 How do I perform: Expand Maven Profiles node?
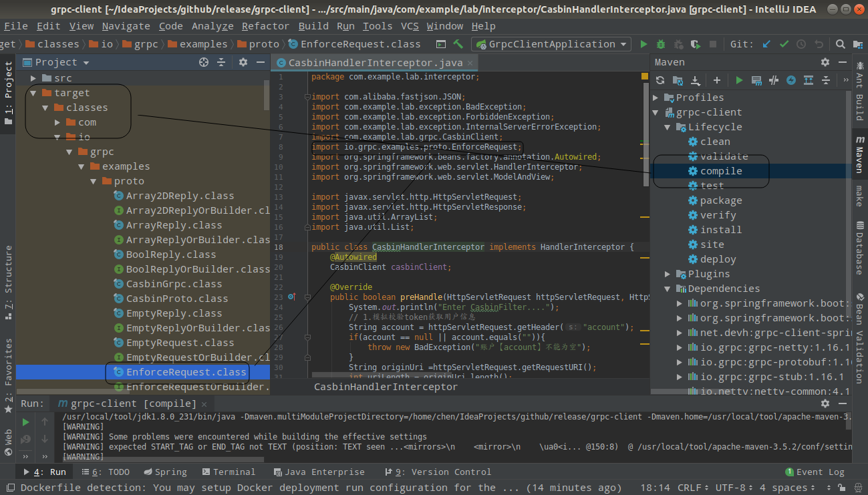pos(656,98)
